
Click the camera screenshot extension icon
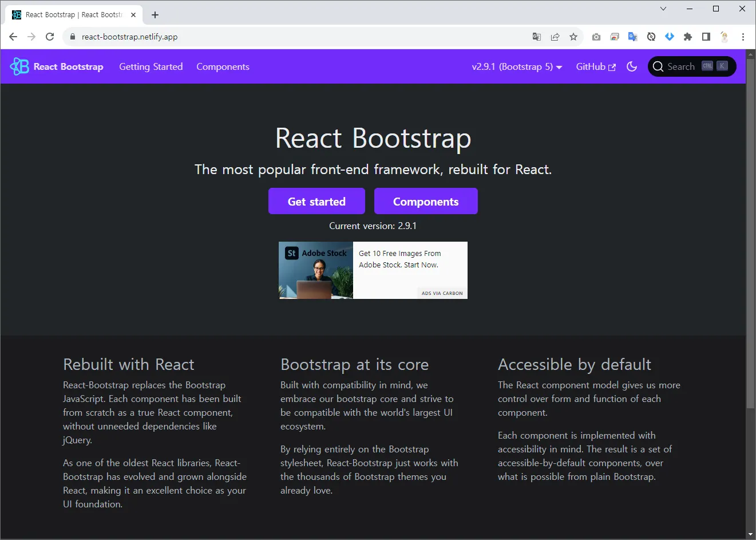click(596, 37)
